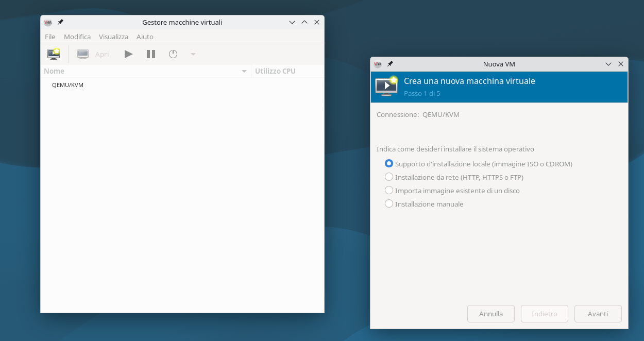Create a new virtual machine from toolbar
The image size is (644, 341).
[54, 54]
